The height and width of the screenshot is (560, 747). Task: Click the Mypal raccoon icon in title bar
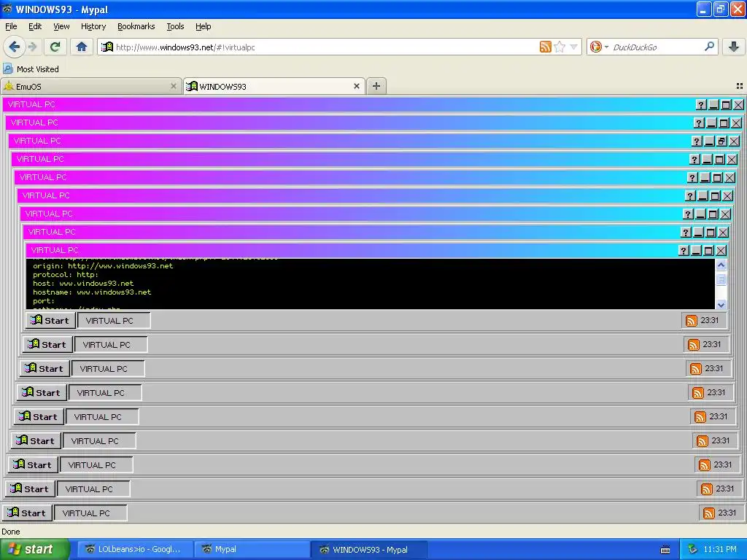(7, 9)
